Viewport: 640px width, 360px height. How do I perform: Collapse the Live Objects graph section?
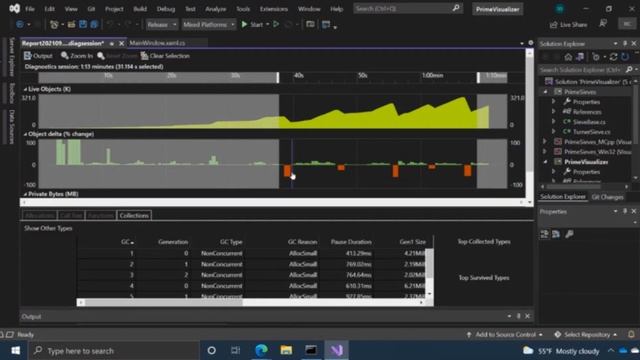(x=25, y=89)
